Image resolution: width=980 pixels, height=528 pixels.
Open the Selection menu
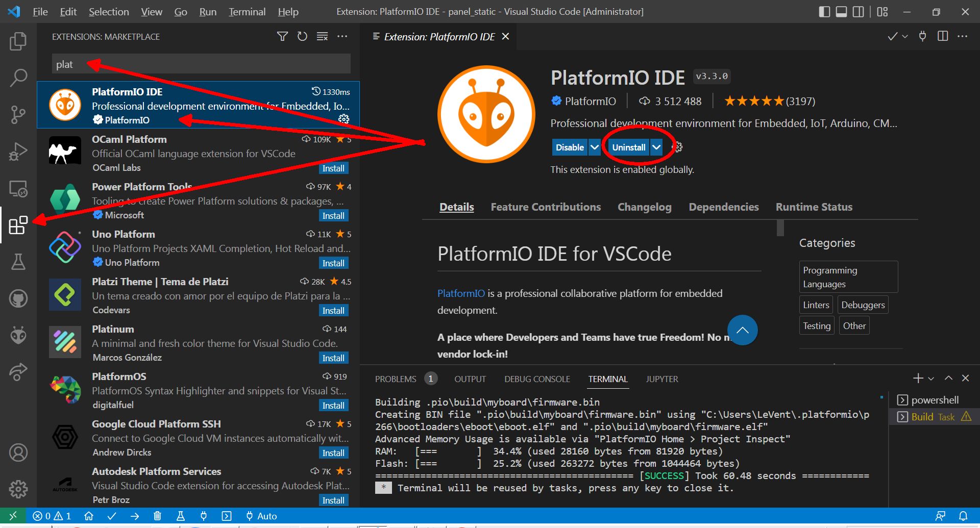coord(109,12)
